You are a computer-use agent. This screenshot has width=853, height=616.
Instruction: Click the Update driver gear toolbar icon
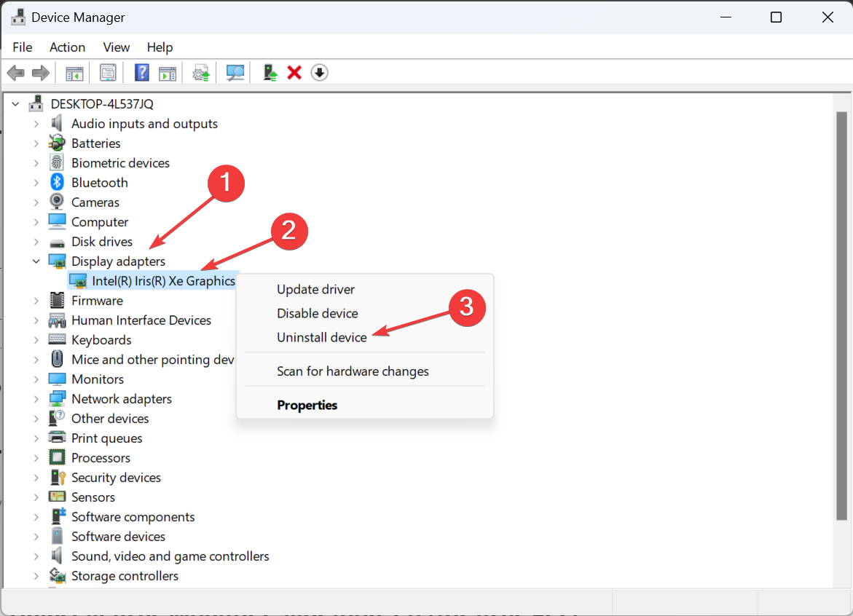click(201, 73)
